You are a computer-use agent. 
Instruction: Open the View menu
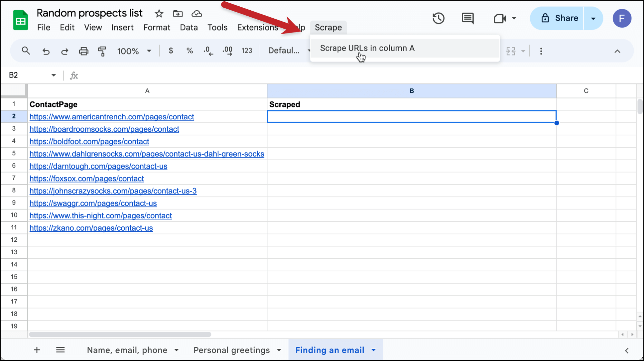coord(93,28)
